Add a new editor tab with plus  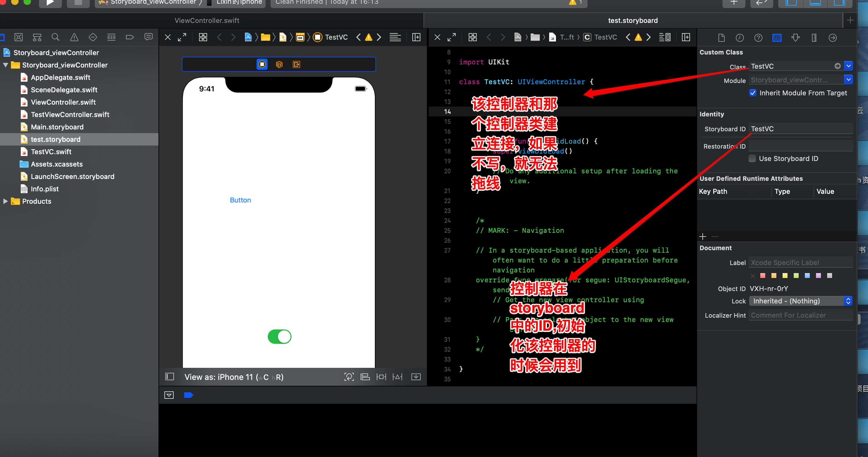(x=850, y=20)
